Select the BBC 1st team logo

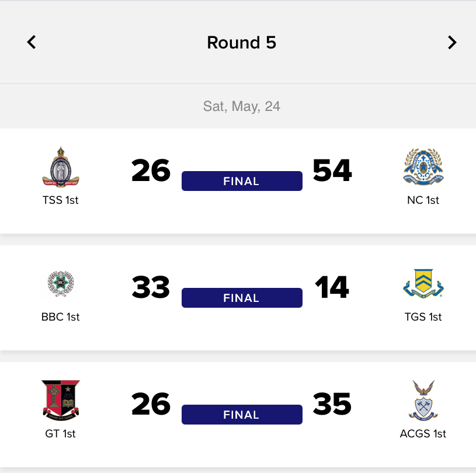click(x=61, y=284)
